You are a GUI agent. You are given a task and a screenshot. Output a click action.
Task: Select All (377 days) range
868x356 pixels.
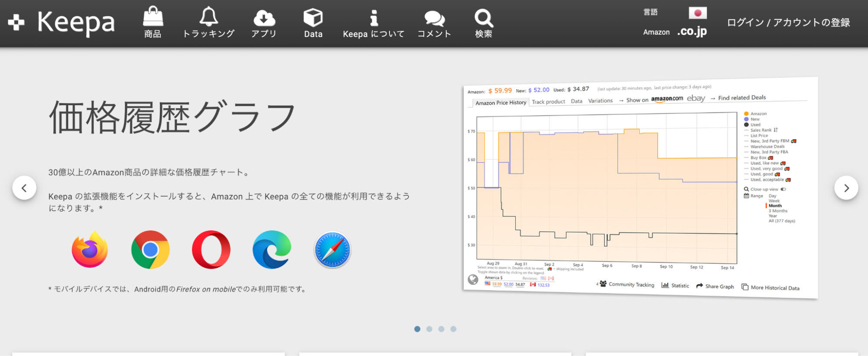click(782, 221)
